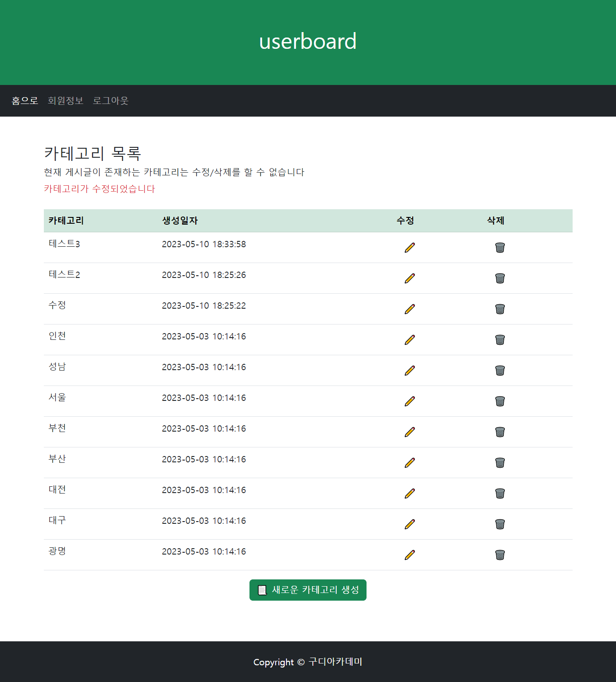Screen dimensions: 616x682
Task: Click the 새로운 카테고리 생성 button
Action: [308, 590]
